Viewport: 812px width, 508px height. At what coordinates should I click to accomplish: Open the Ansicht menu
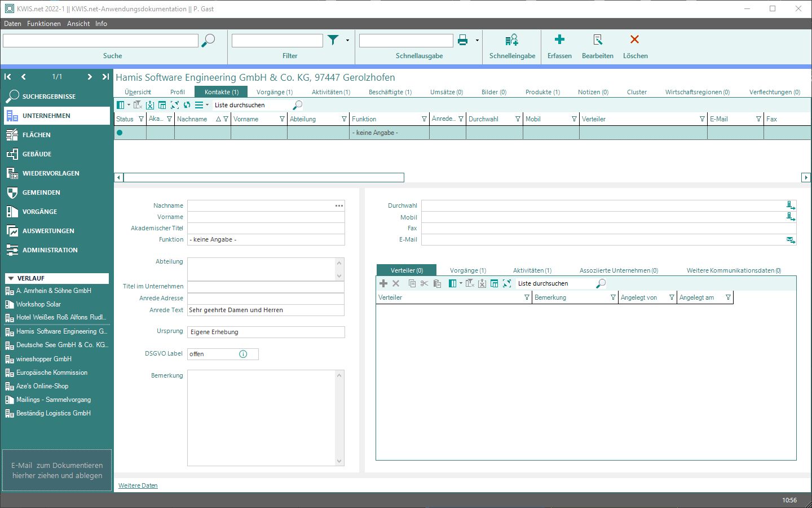click(78, 24)
